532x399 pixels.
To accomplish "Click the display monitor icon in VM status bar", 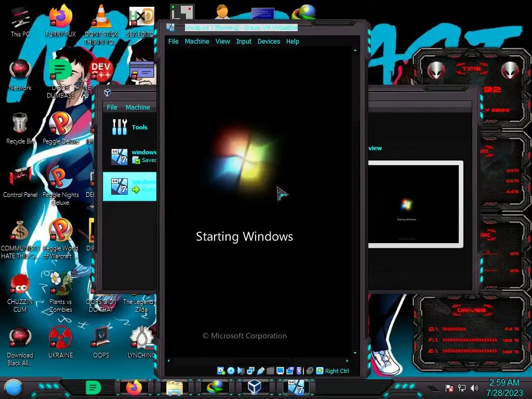I will click(280, 371).
